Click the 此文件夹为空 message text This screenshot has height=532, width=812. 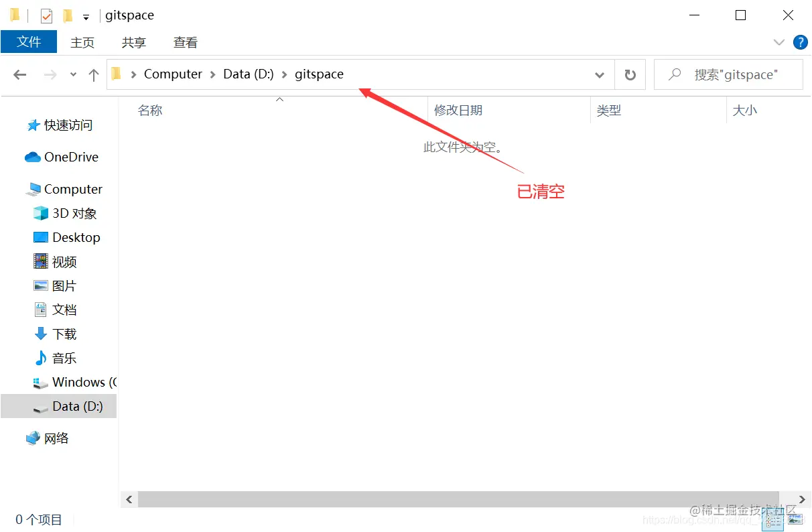(x=463, y=147)
